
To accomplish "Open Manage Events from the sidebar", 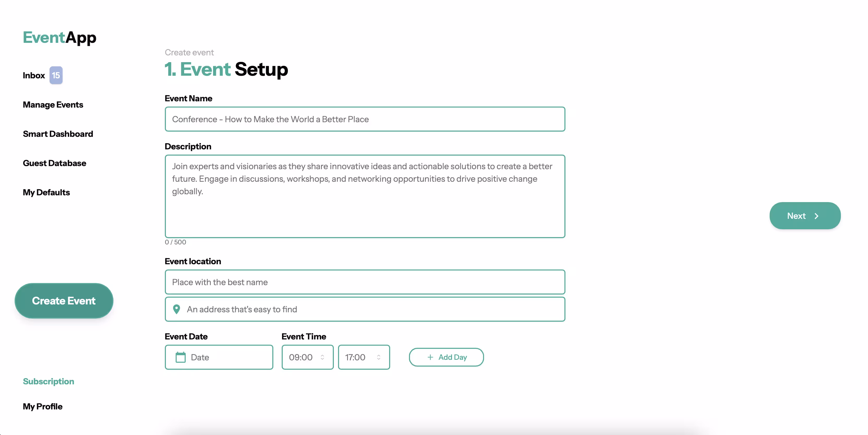I will pos(53,104).
